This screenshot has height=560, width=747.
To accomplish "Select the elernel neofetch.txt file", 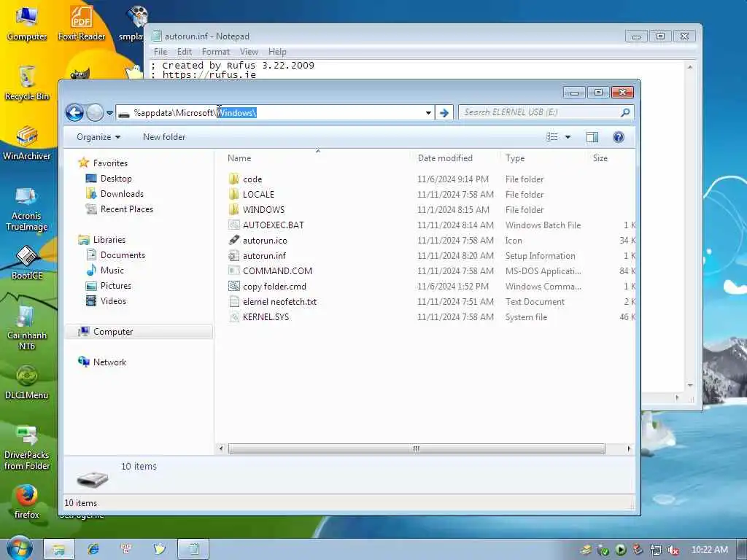I will click(x=279, y=301).
